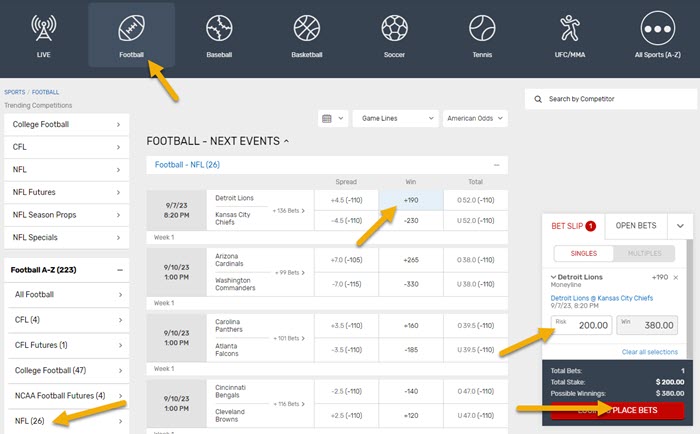Collapse the Football A-Z (223) section

coord(120,270)
